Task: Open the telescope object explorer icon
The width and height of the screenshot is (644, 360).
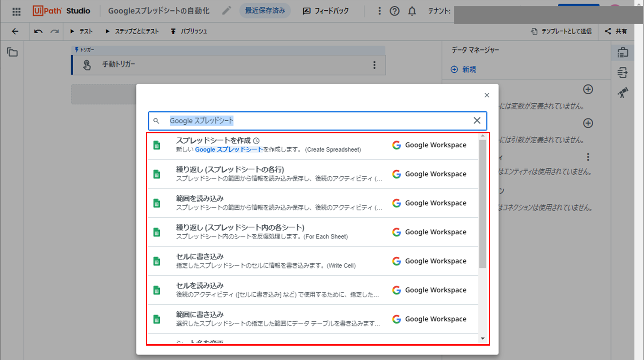Action: (622, 92)
